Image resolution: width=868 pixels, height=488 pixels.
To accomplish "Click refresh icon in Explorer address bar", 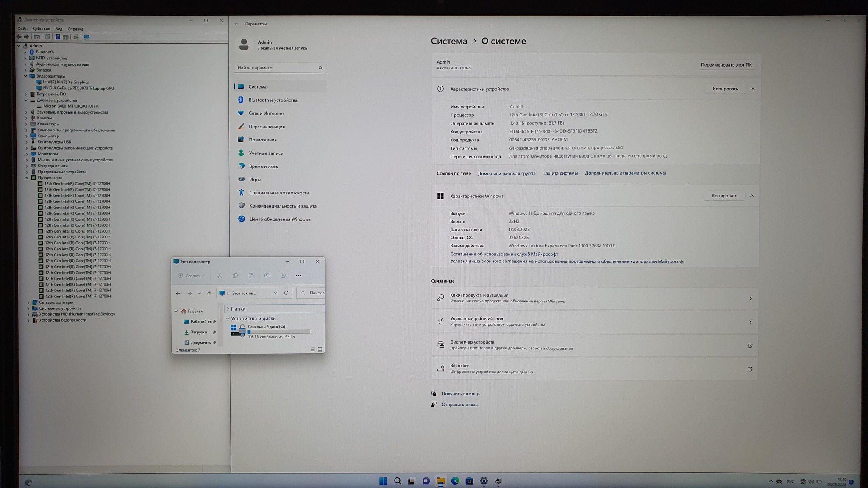I will click(287, 293).
